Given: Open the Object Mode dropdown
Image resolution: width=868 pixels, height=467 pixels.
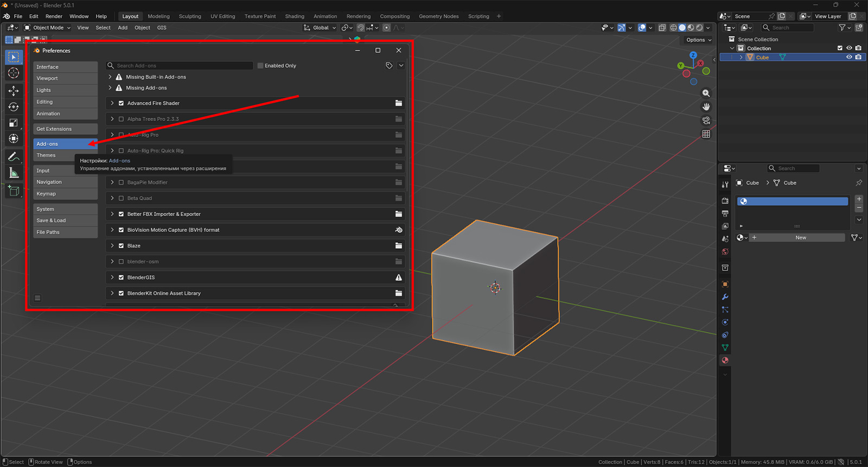Looking at the screenshot, I should tap(47, 28).
